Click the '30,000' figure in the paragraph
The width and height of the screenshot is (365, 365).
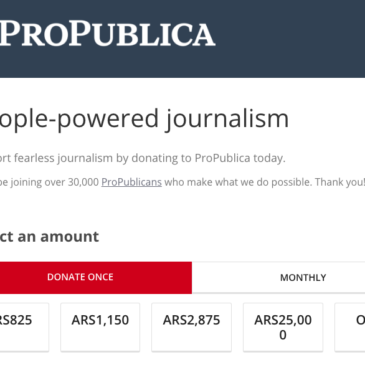[83, 182]
